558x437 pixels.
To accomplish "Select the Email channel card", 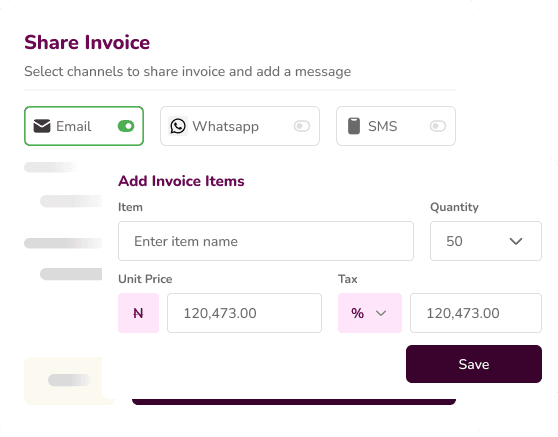I will click(84, 126).
